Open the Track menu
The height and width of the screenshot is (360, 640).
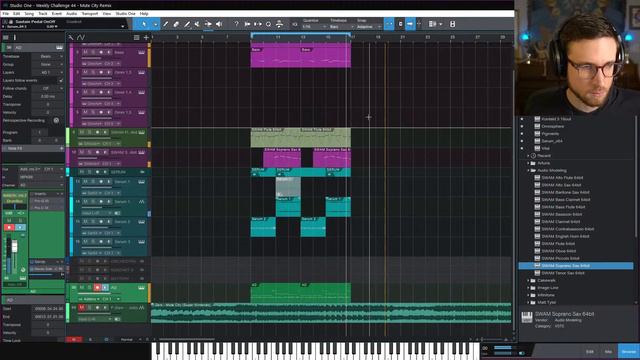pyautogui.click(x=43, y=13)
